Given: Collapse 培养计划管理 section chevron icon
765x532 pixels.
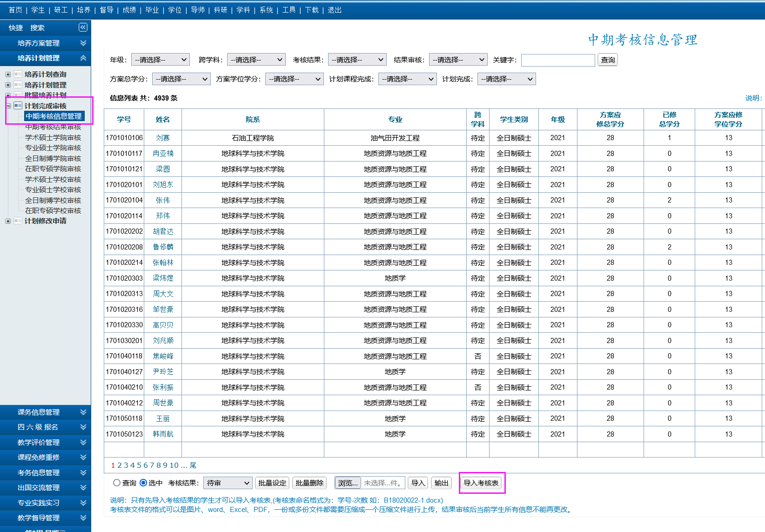Looking at the screenshot, I should (83, 58).
